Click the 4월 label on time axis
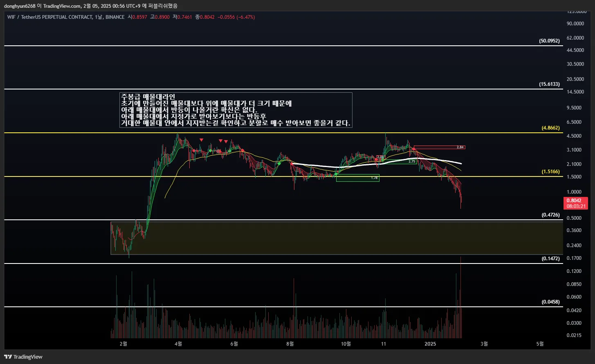Screen dimensions: 595x364 178,344
